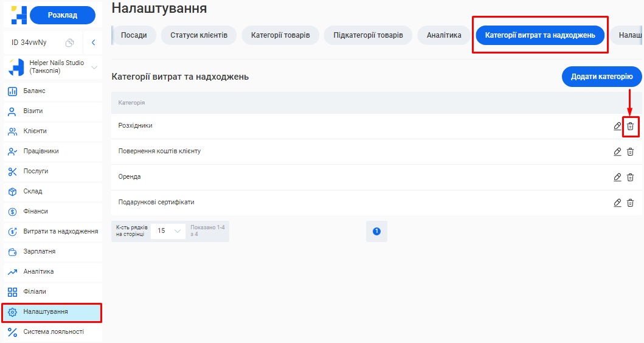Click page 1 pagination button

pyautogui.click(x=376, y=231)
